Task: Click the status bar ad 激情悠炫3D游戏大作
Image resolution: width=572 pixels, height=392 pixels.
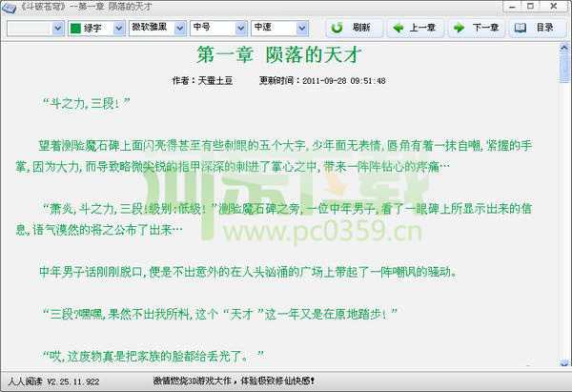Action: coord(234,382)
